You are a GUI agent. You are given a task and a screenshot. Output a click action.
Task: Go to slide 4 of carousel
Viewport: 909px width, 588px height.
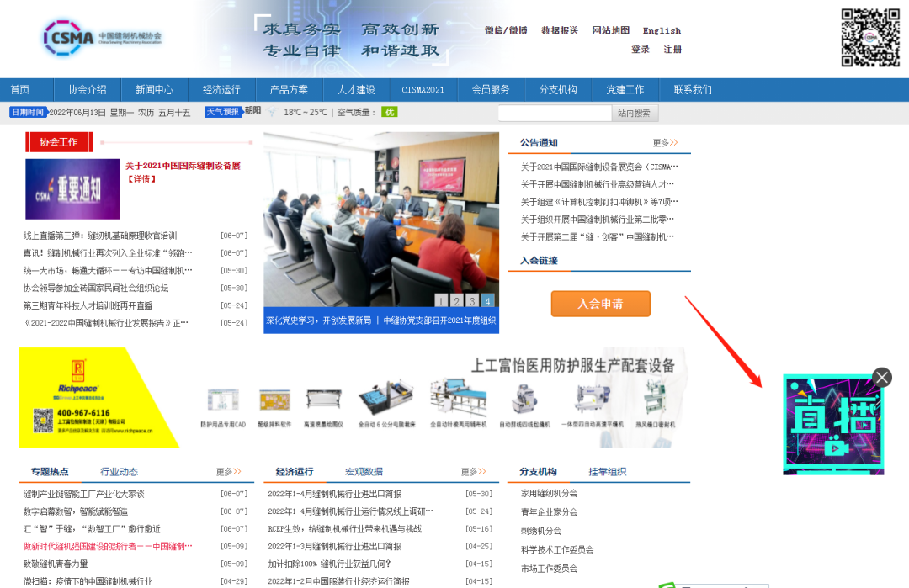(x=487, y=300)
